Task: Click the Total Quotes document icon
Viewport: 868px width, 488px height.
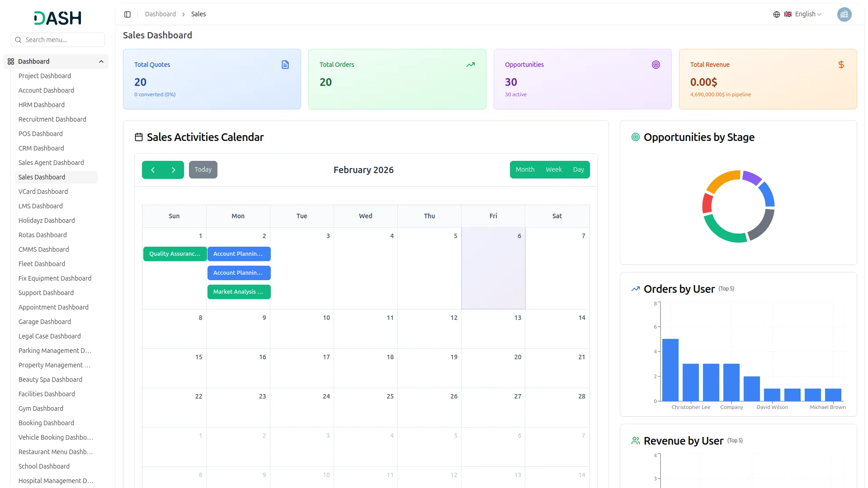Action: tap(285, 65)
